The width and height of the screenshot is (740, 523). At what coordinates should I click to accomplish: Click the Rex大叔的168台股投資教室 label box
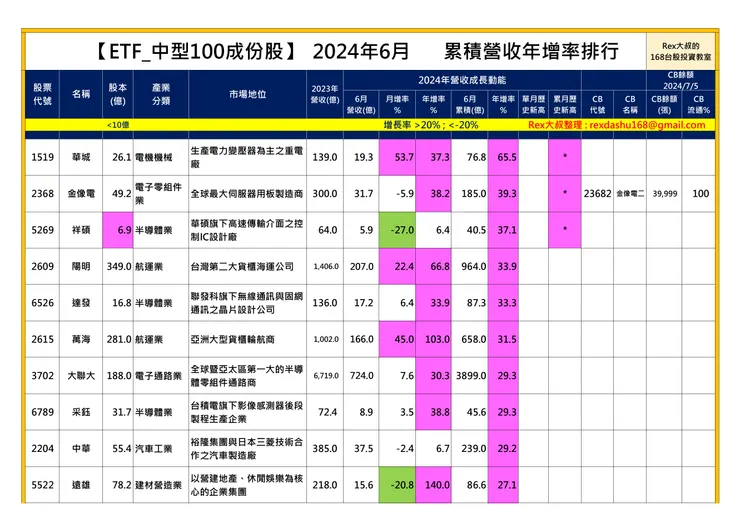click(x=681, y=51)
